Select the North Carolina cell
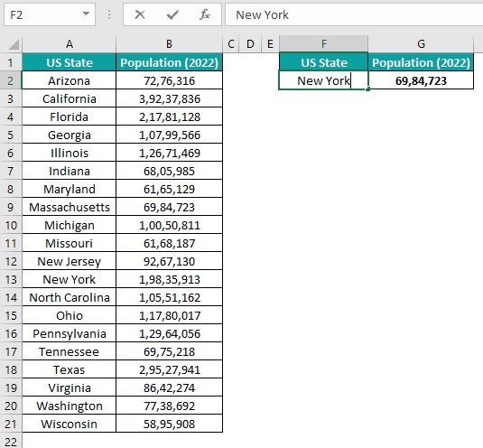Image resolution: width=483 pixels, height=448 pixels. click(70, 297)
